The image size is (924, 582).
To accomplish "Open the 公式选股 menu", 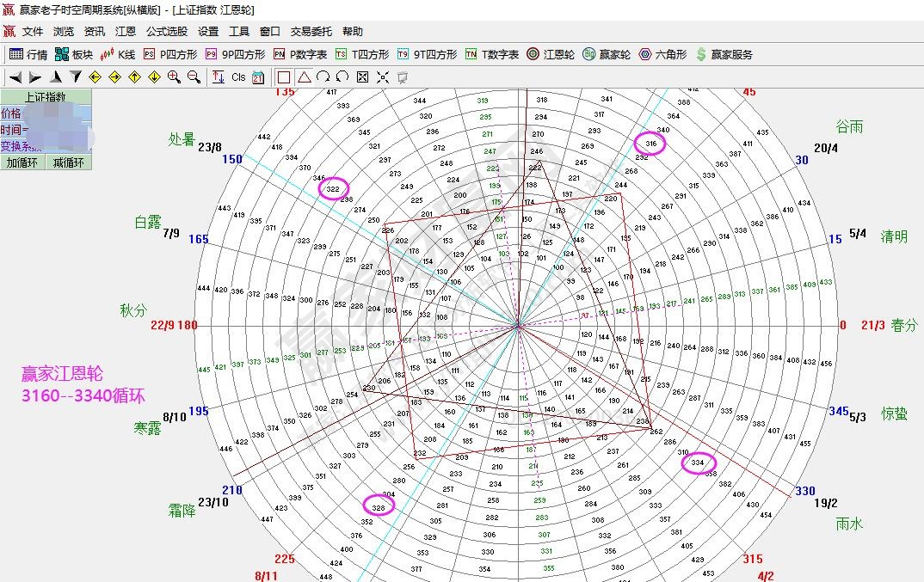I will coord(166,32).
